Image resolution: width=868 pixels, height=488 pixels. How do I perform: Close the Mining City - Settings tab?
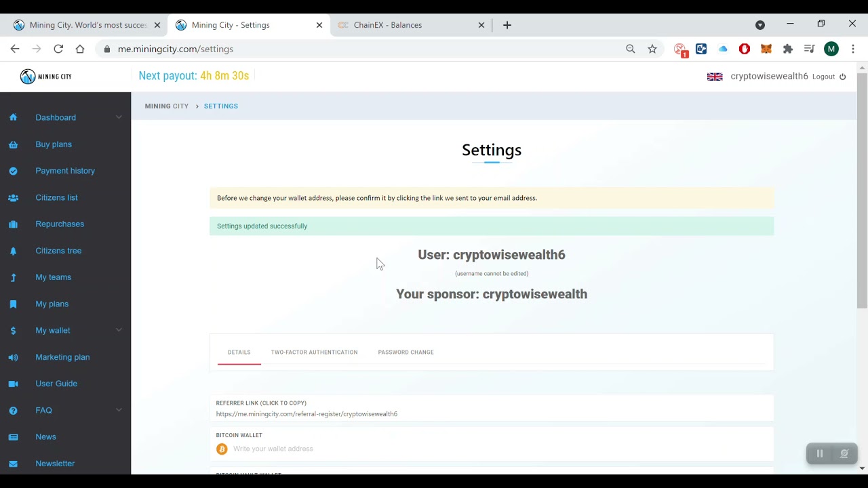click(x=319, y=25)
